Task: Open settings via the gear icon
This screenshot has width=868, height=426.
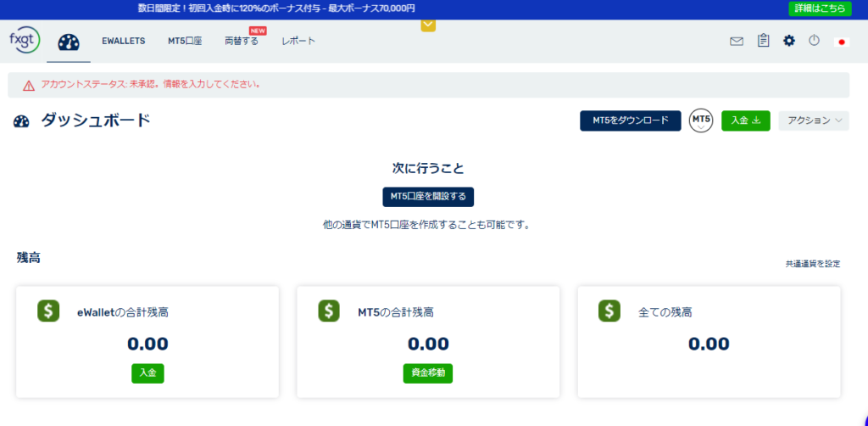Action: click(789, 41)
